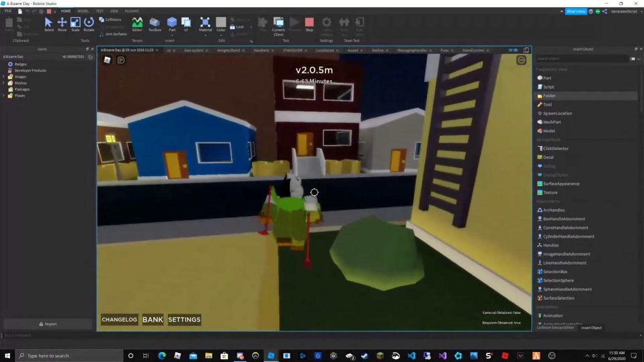Click the Insert Object search field
This screenshot has width=644, height=362.
coord(582,59)
